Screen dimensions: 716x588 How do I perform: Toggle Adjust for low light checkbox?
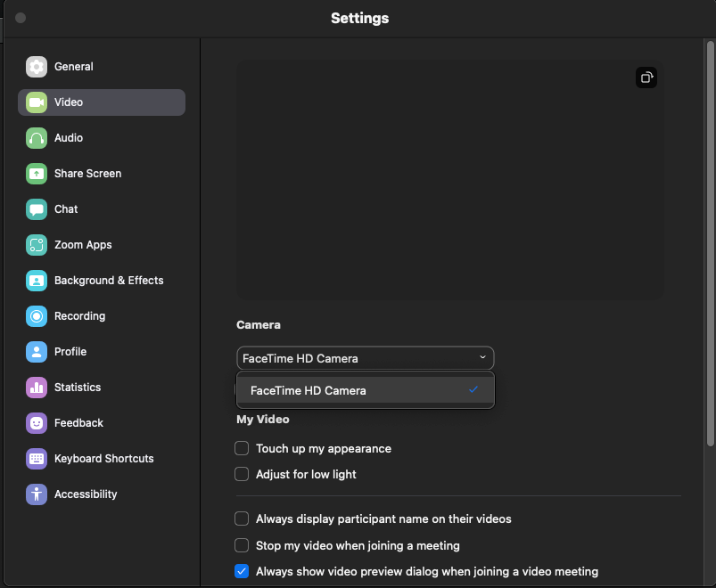pos(242,474)
